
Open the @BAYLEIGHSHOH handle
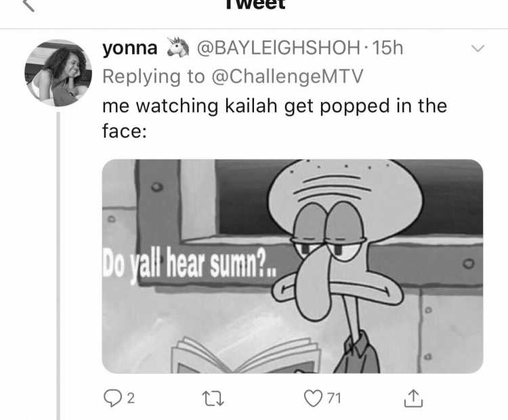(278, 48)
